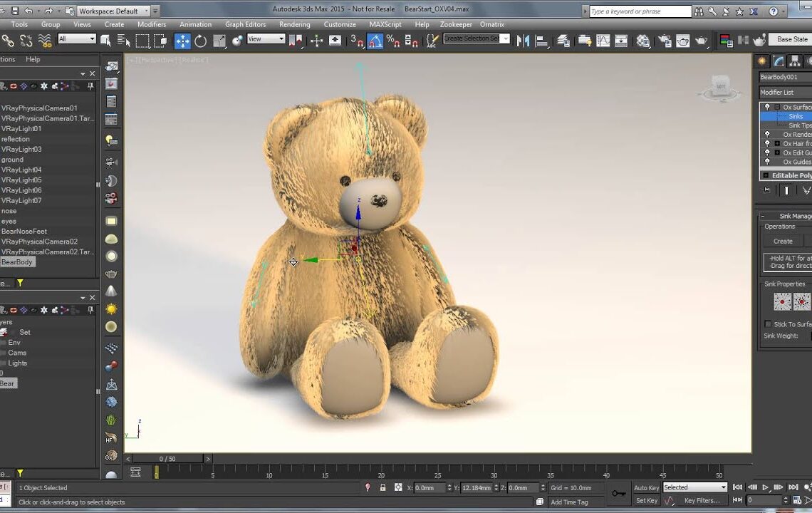Check the Stick To Surface checkbox

[x=768, y=323]
